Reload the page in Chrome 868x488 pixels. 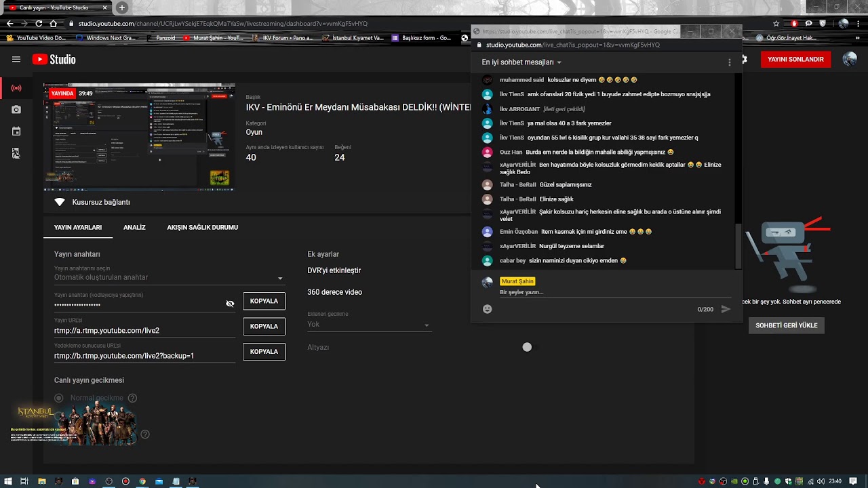39,23
